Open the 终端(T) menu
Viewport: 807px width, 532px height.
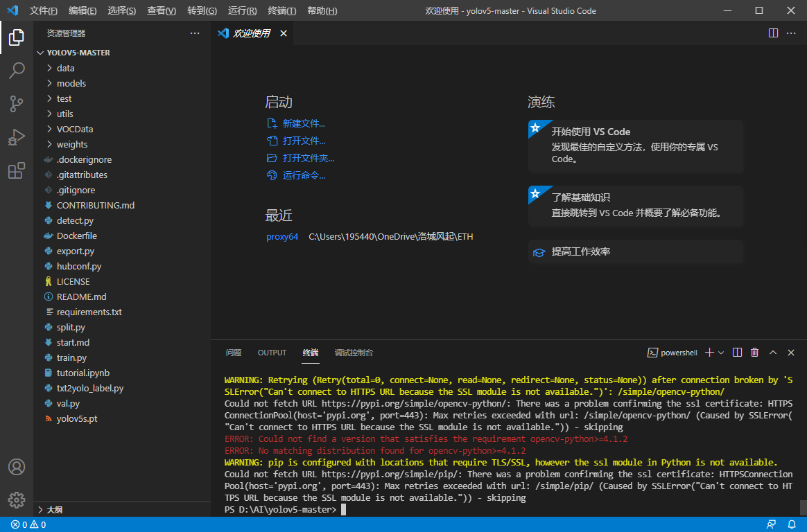282,11
